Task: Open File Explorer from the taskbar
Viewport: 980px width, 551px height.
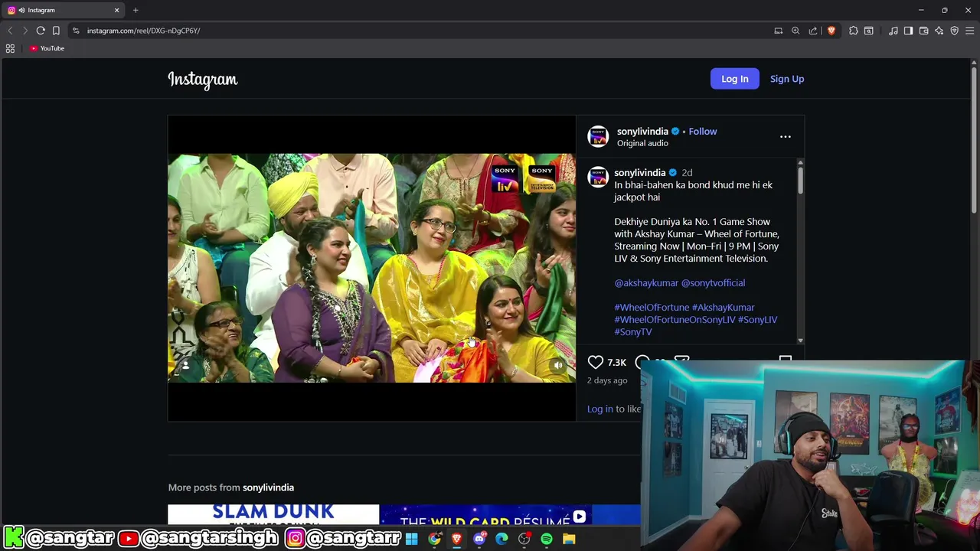Action: pos(569,539)
